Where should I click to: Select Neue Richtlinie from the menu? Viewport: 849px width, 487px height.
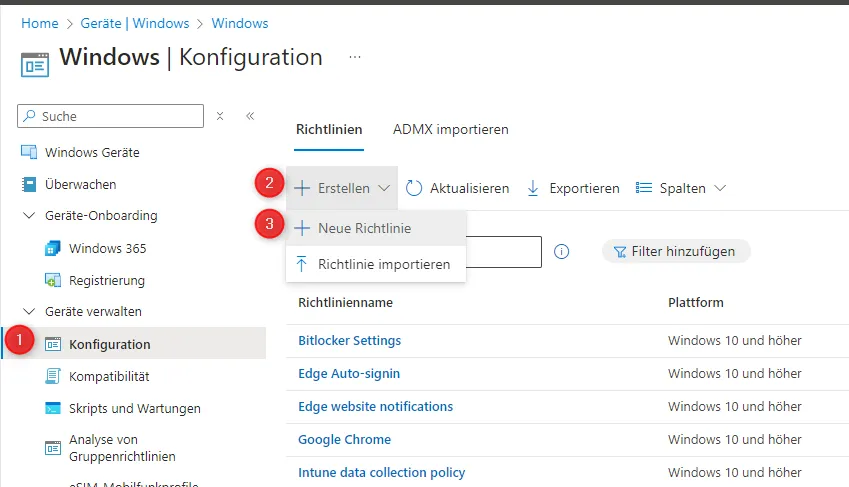(x=364, y=228)
